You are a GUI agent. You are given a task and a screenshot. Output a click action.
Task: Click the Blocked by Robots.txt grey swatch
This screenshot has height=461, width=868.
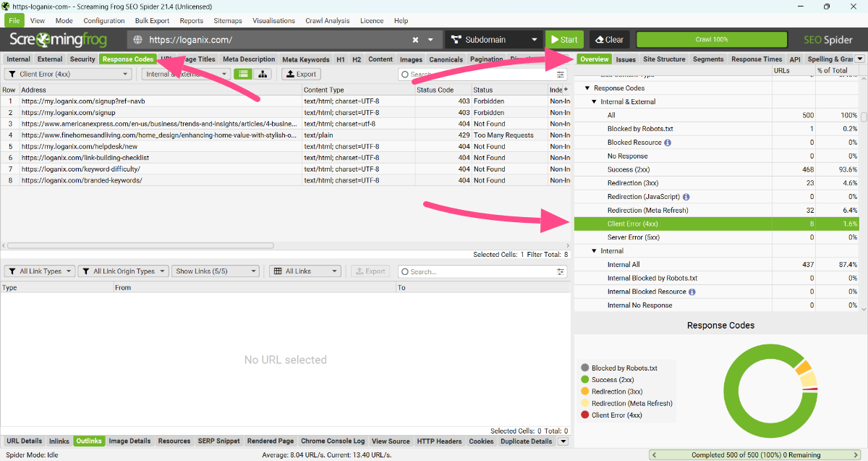click(x=584, y=368)
